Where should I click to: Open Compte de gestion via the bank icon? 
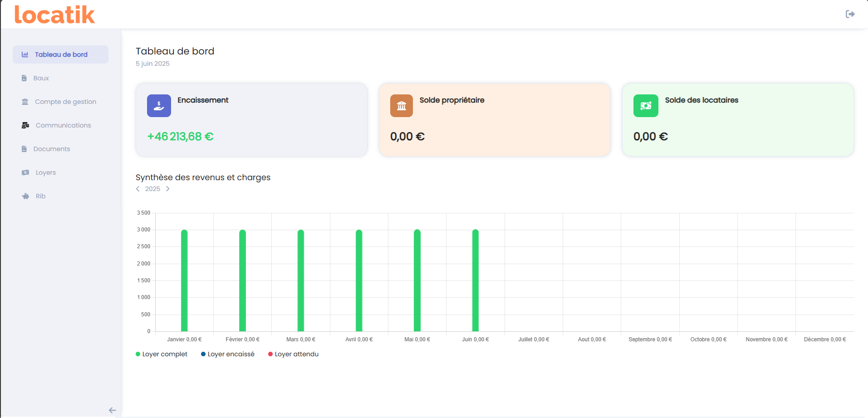pyautogui.click(x=25, y=102)
